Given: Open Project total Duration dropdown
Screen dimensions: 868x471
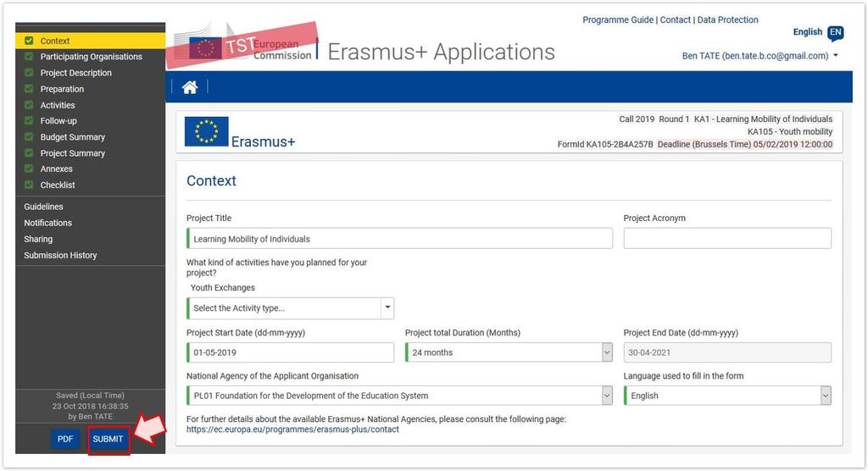Looking at the screenshot, I should [509, 352].
